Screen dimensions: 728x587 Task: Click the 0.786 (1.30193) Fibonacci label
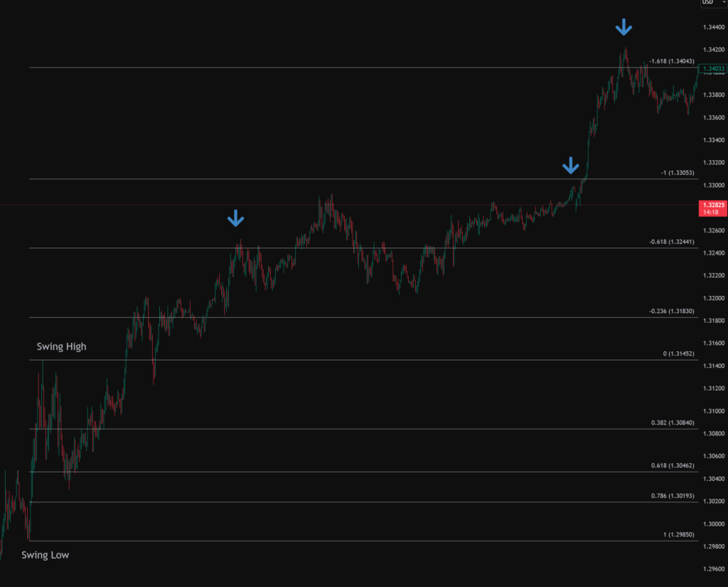[673, 496]
